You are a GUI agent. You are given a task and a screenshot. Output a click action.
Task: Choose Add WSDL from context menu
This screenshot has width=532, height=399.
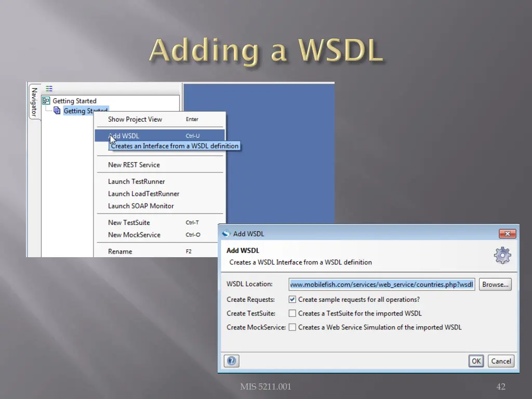(x=125, y=136)
